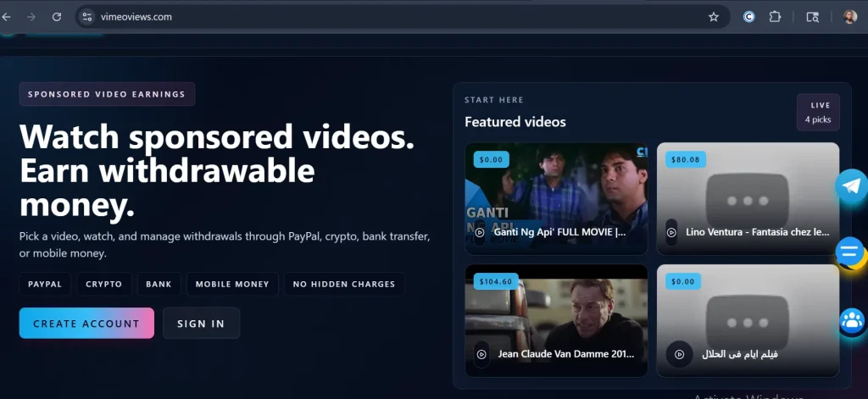868x399 pixels.
Task: Click the browser forward arrow
Action: [x=31, y=17]
